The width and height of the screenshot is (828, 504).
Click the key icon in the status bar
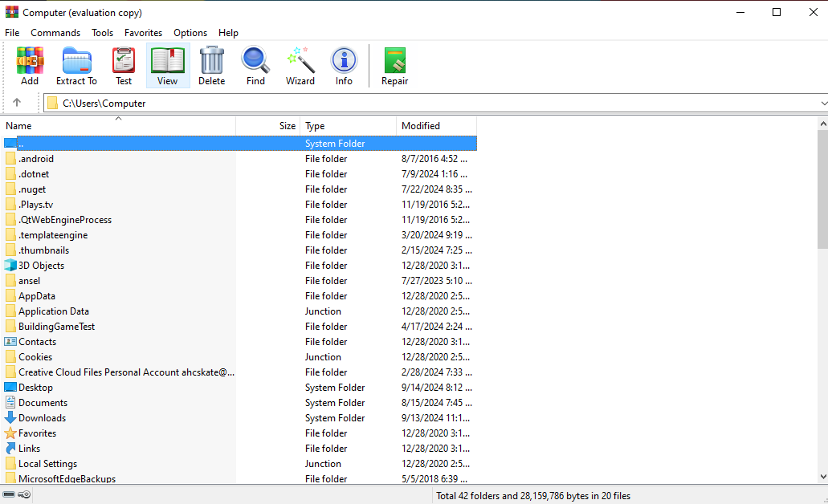[24, 495]
